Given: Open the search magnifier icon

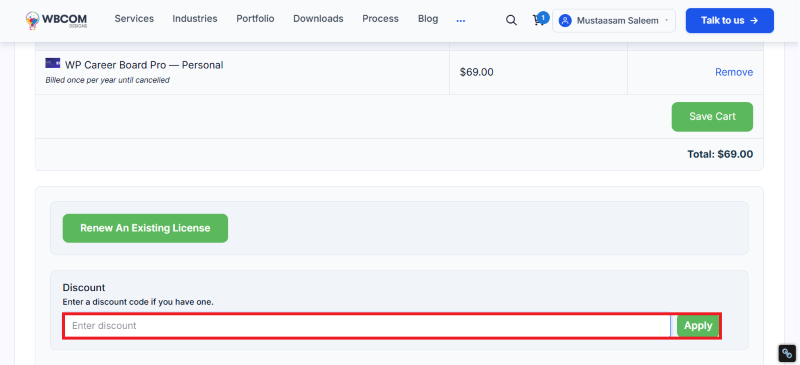Looking at the screenshot, I should pyautogui.click(x=511, y=20).
